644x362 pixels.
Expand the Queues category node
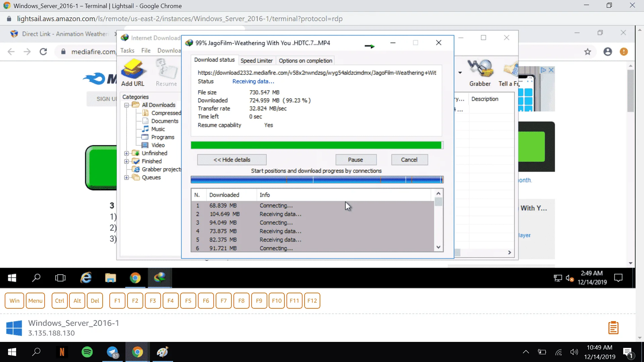pos(126,178)
